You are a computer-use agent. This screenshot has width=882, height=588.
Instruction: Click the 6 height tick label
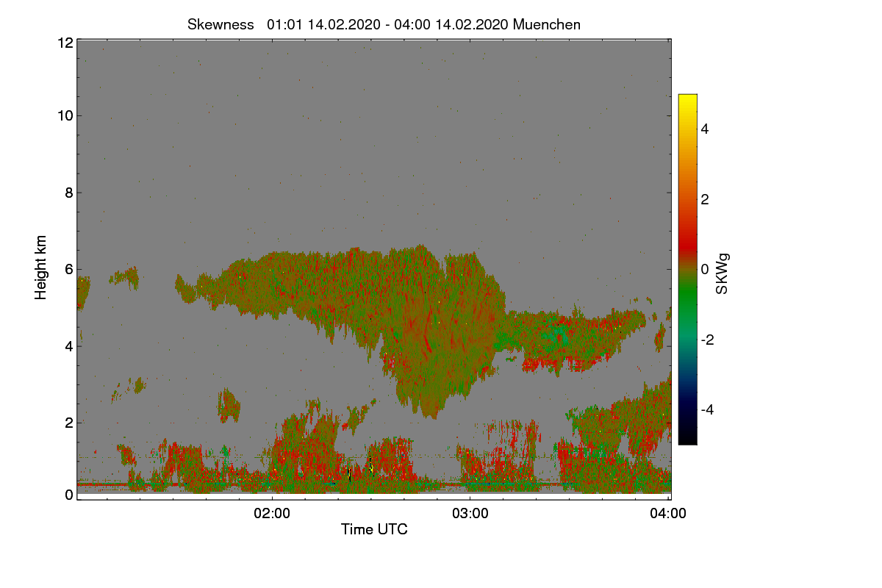coord(68,269)
